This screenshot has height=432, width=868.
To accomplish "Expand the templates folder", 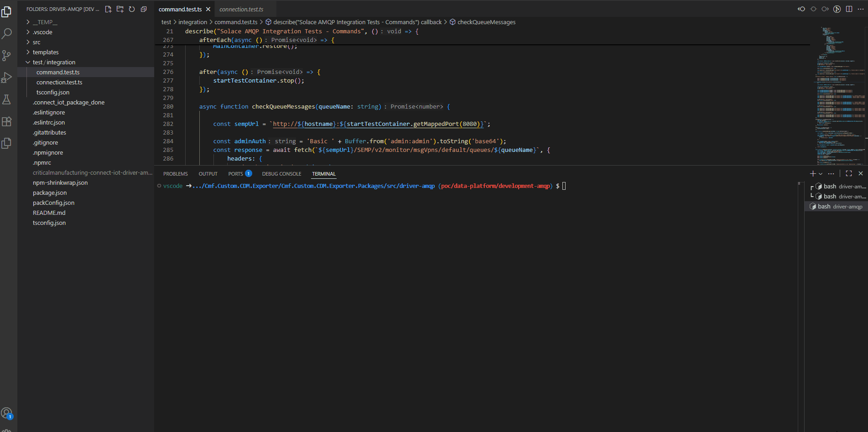I will click(46, 52).
